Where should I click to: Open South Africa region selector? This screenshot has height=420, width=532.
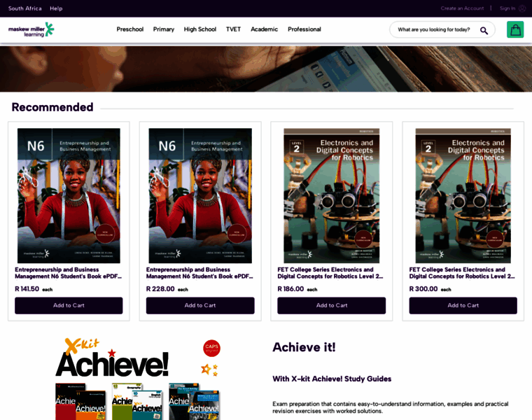(x=25, y=8)
